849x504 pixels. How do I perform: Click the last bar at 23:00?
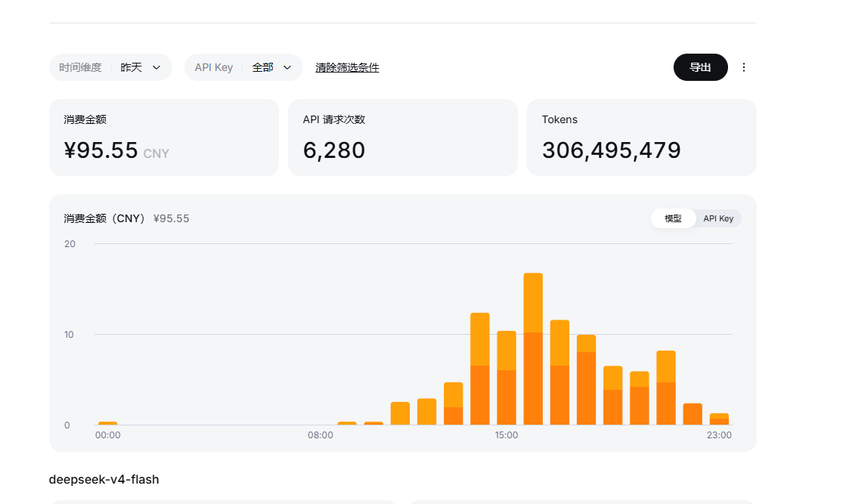pos(719,419)
